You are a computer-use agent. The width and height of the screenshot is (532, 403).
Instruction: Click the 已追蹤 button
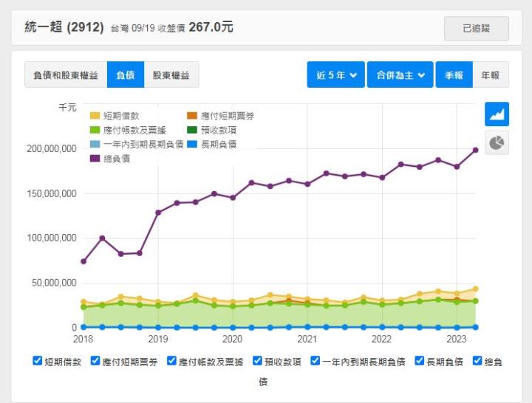[476, 28]
